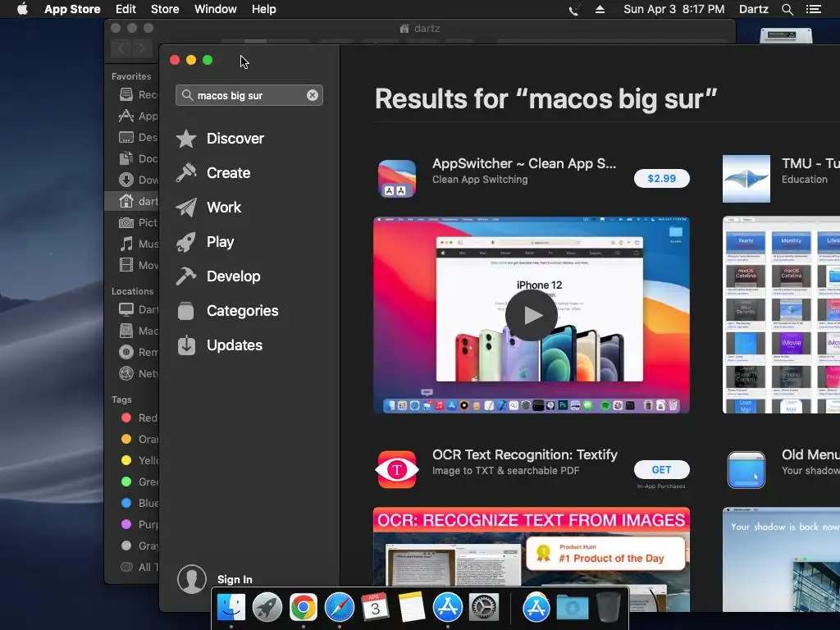Image resolution: width=840 pixels, height=630 pixels.
Task: Click the phone icon in menu bar
Action: coord(573,10)
